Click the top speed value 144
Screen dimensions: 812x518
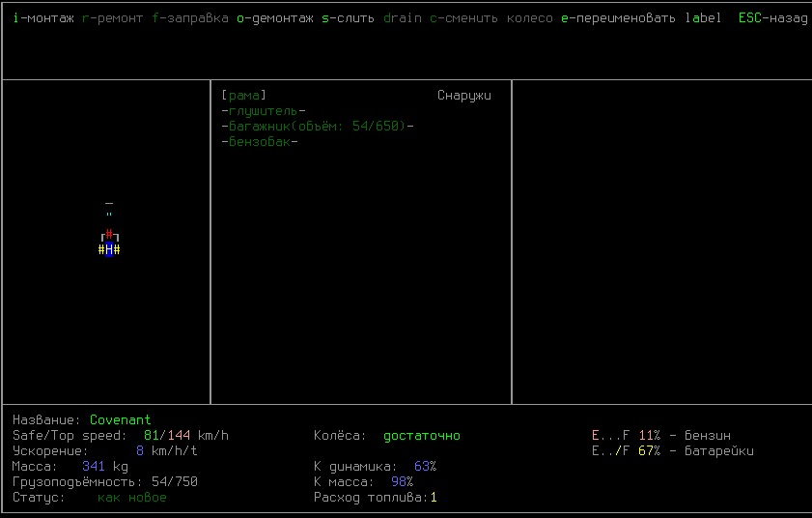click(179, 435)
